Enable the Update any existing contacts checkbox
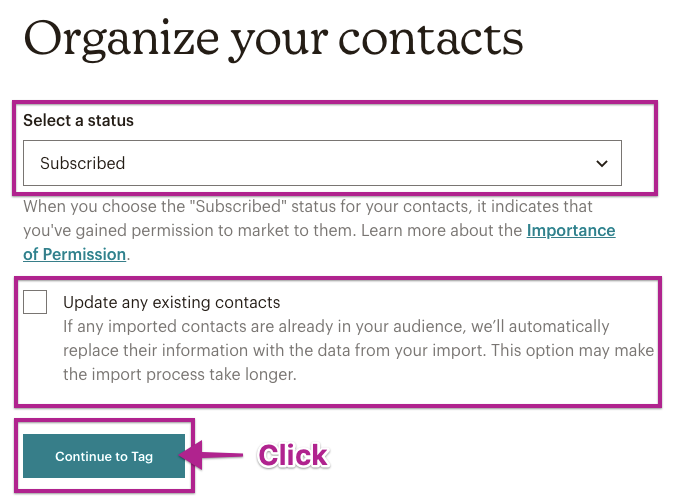 pyautogui.click(x=35, y=302)
